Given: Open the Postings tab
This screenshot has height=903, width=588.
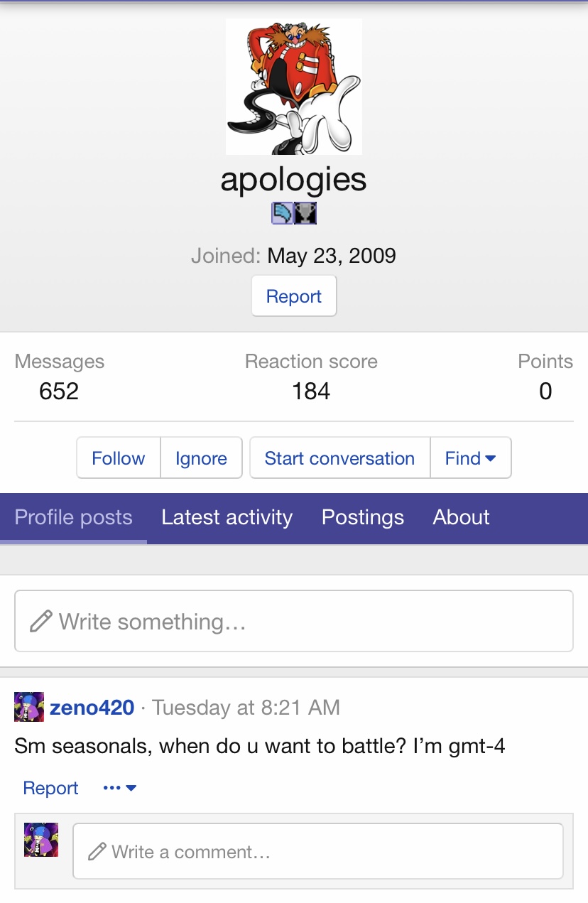Looking at the screenshot, I should (363, 517).
